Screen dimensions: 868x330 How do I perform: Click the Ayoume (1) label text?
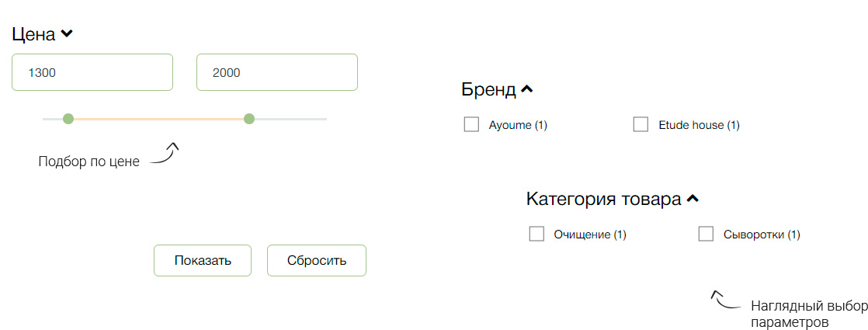point(518,125)
